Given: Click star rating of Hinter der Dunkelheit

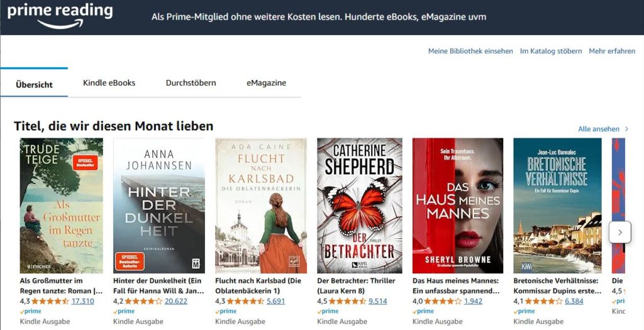Looking at the screenshot, I should [x=143, y=301].
